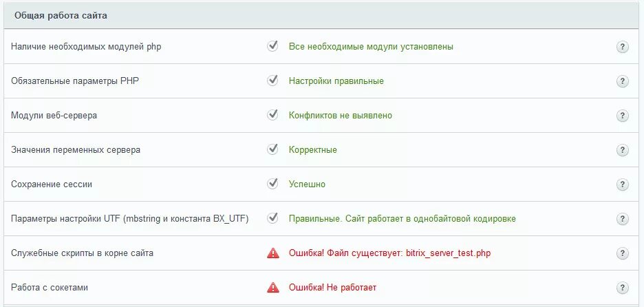Click warning triangle beside sockets not working
The image size is (644, 307).
tap(272, 288)
